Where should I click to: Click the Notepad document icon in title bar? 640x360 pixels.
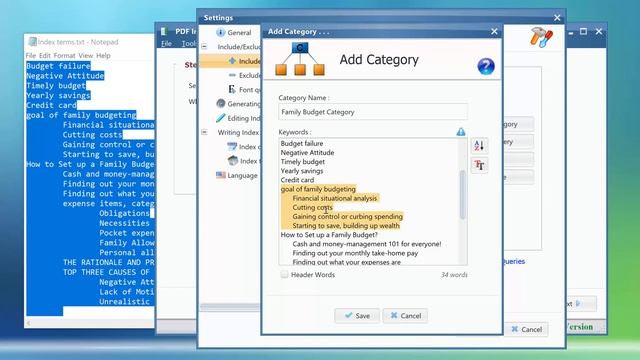(32, 42)
